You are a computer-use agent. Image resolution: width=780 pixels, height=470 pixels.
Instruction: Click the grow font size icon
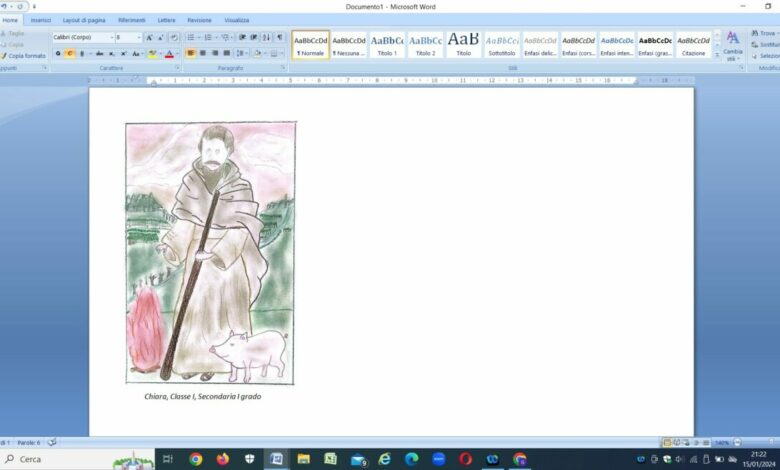pos(149,38)
